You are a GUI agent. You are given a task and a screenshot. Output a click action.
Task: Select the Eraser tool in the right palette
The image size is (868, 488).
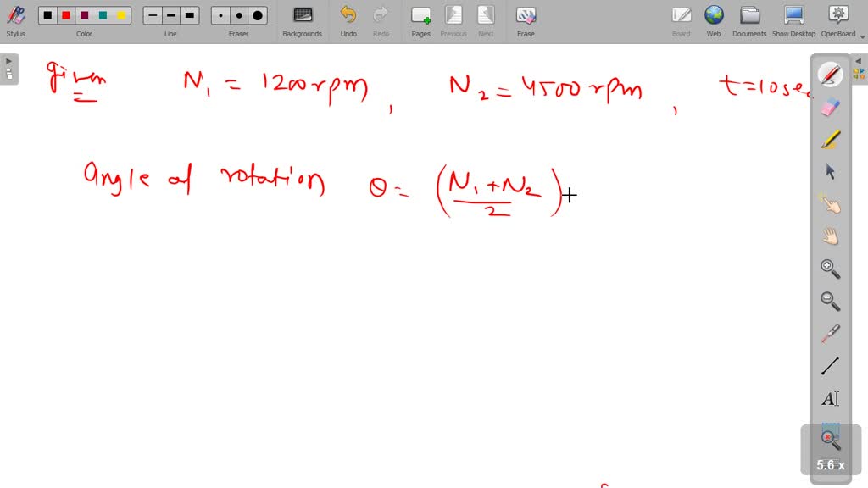coord(830,108)
